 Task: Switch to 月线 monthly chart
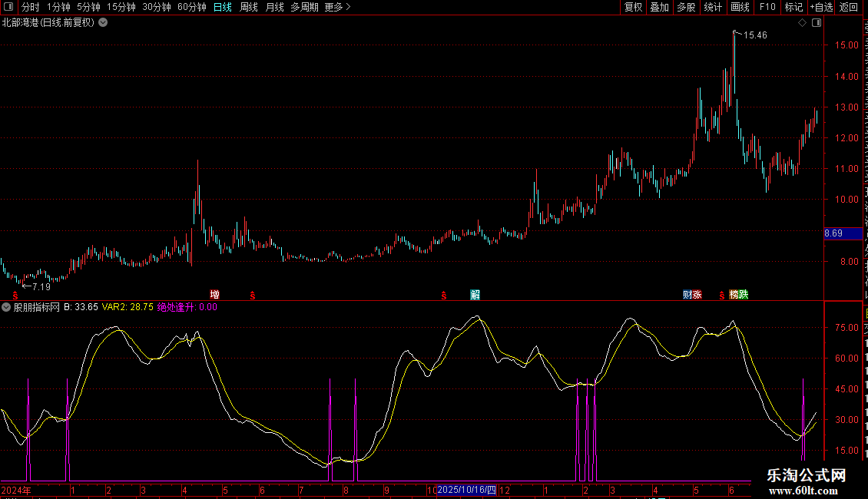click(274, 7)
